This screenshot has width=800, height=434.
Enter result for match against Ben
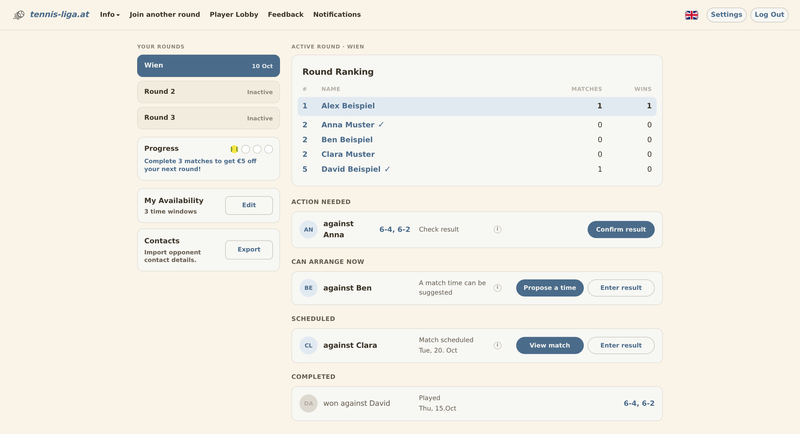(x=621, y=288)
